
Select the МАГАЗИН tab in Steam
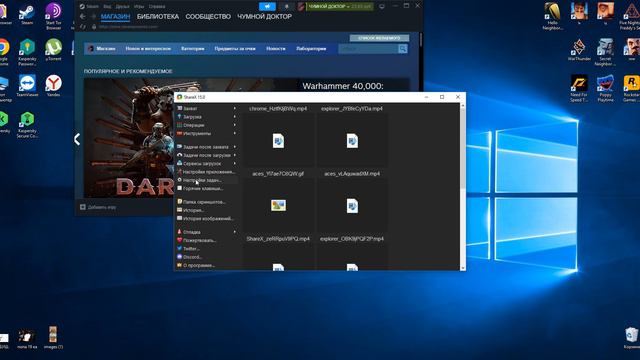tap(115, 17)
